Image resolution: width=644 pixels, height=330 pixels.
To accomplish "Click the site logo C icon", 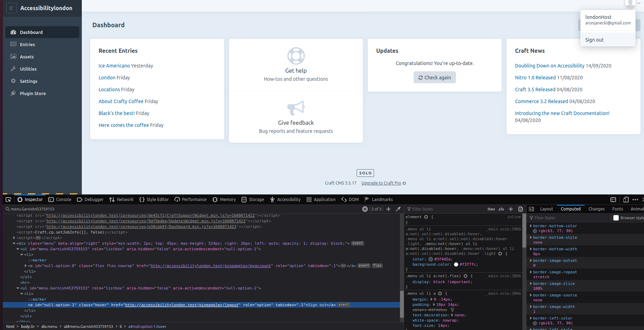I will [x=12, y=8].
